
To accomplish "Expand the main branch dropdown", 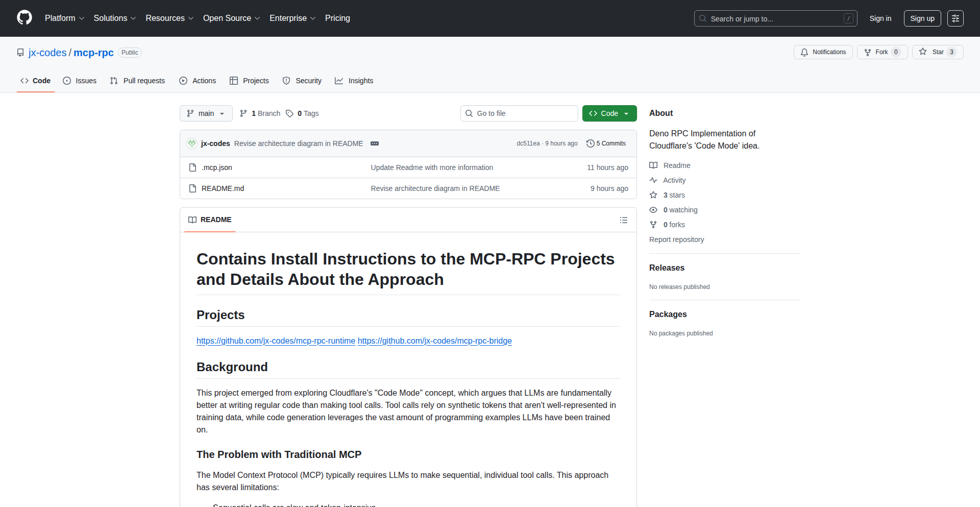I will [206, 113].
